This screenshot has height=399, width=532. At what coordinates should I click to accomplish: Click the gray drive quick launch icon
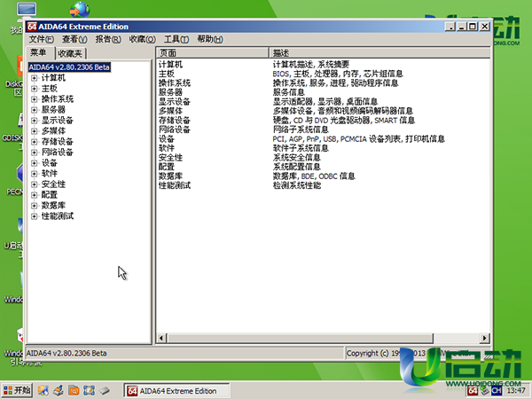(x=104, y=390)
